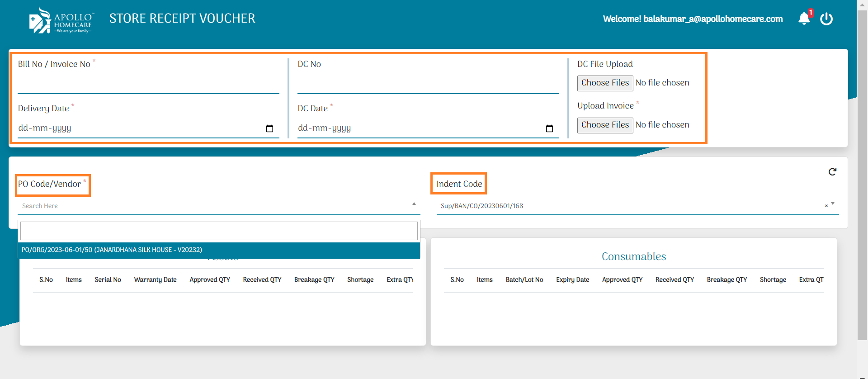Collapse the PO Code/Vendor dropdown arrow
Image resolution: width=868 pixels, height=379 pixels.
414,204
